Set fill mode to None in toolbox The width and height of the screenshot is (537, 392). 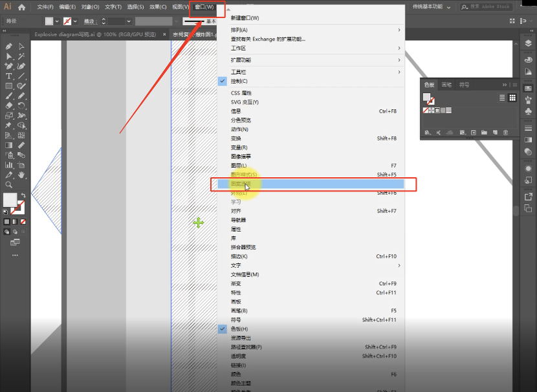(x=23, y=221)
